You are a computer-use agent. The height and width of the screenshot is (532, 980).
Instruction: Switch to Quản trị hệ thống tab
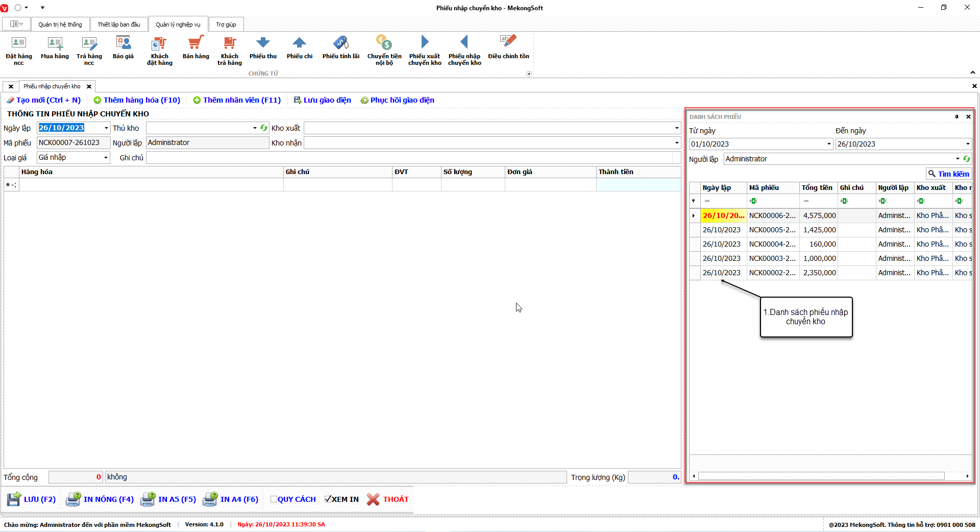click(x=60, y=25)
